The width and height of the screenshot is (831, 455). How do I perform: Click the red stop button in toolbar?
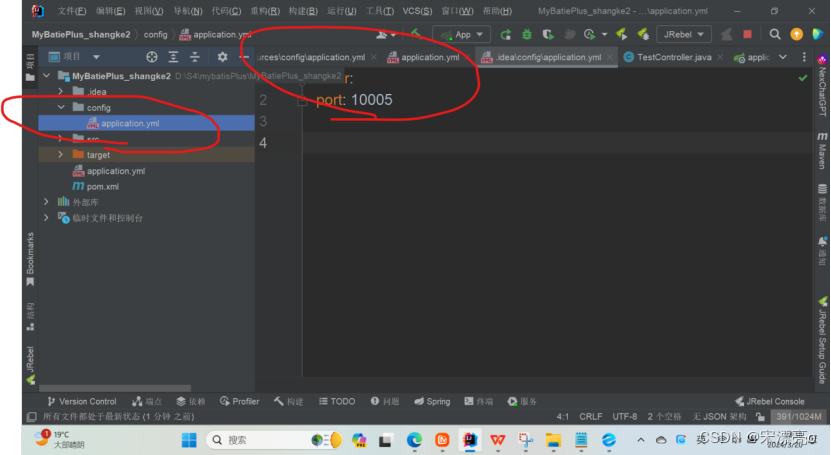pyautogui.click(x=747, y=34)
